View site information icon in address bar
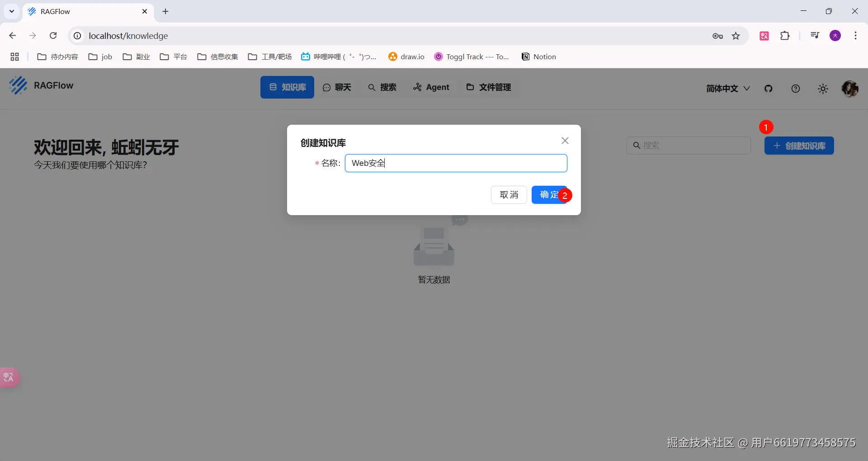 78,36
